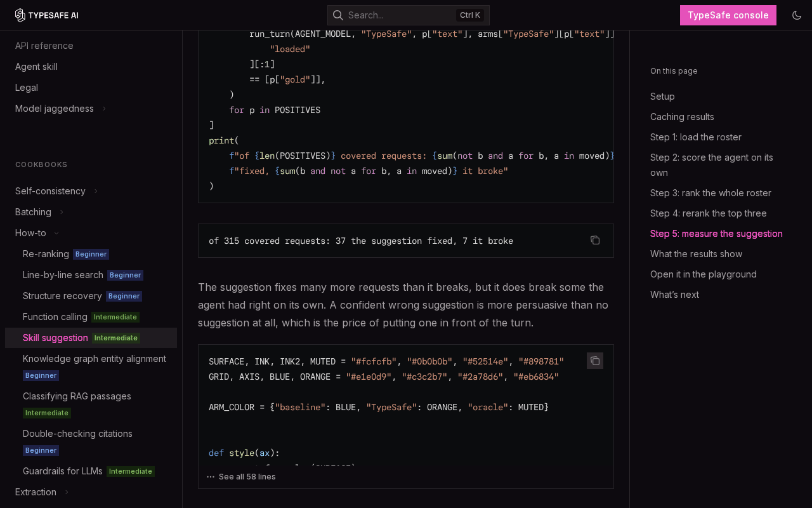The width and height of the screenshot is (812, 508).
Task: Jump to Step 2: score the agent
Action: (712, 165)
